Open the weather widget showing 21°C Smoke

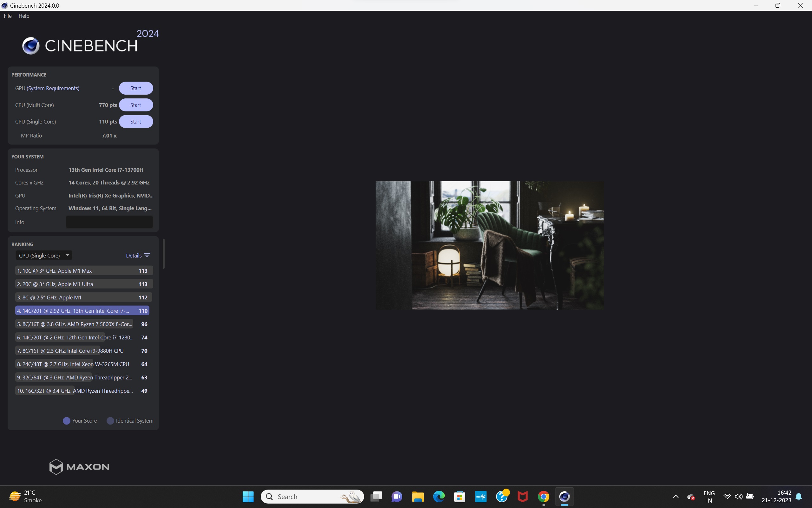click(25, 497)
